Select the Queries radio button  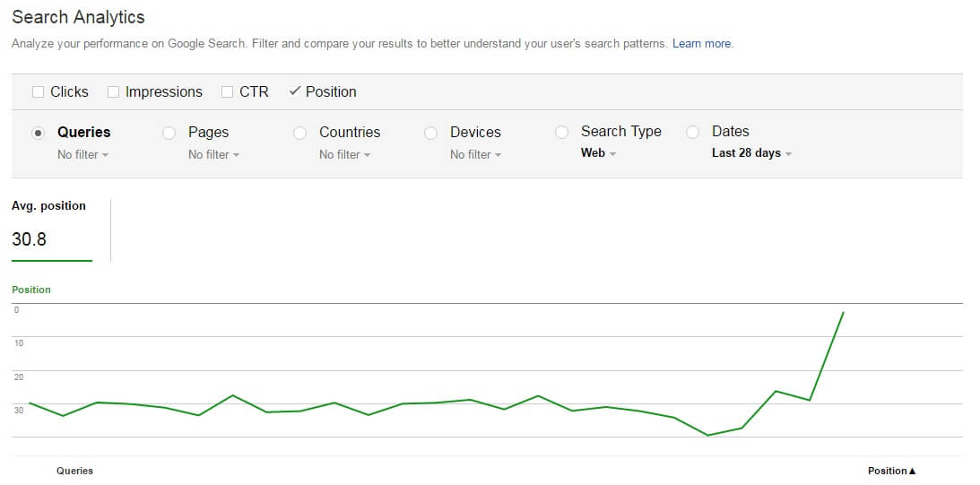(x=39, y=133)
